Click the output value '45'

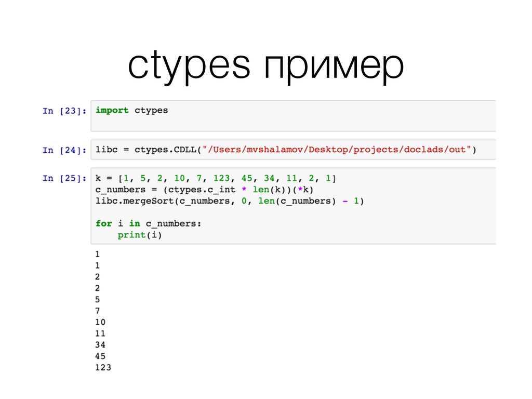[x=100, y=356]
